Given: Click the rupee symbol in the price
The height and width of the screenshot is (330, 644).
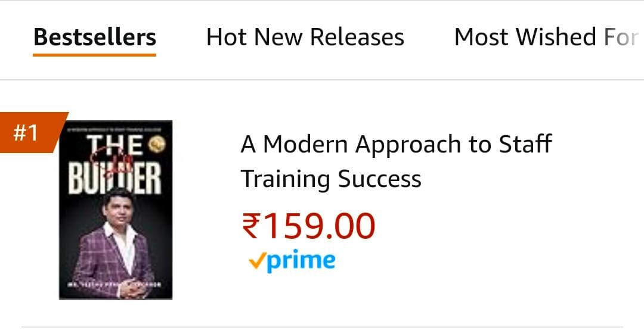Looking at the screenshot, I should click(x=250, y=226).
